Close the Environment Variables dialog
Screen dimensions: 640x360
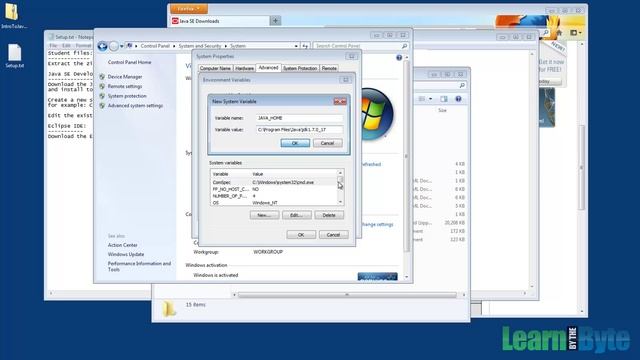(x=345, y=80)
